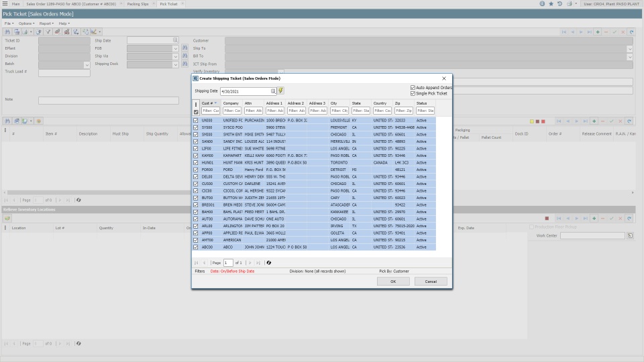The height and width of the screenshot is (362, 644).
Task: Open the chart icon's dropdown arrow in the main toolbar
Action: [100, 32]
